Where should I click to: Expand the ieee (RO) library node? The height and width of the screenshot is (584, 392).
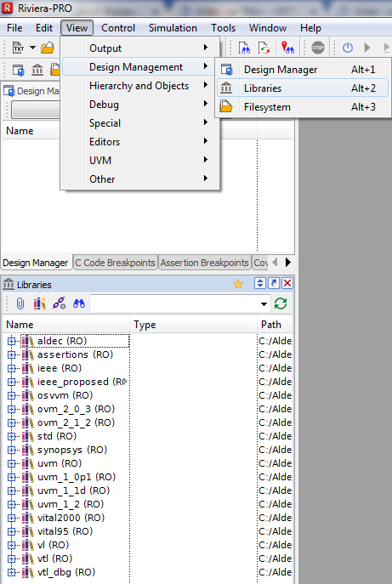pos(12,368)
